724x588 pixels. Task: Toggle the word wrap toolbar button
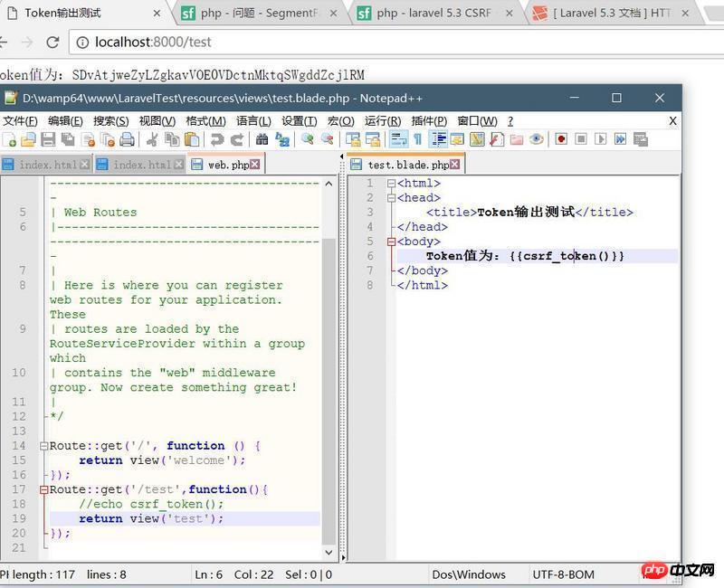(398, 139)
